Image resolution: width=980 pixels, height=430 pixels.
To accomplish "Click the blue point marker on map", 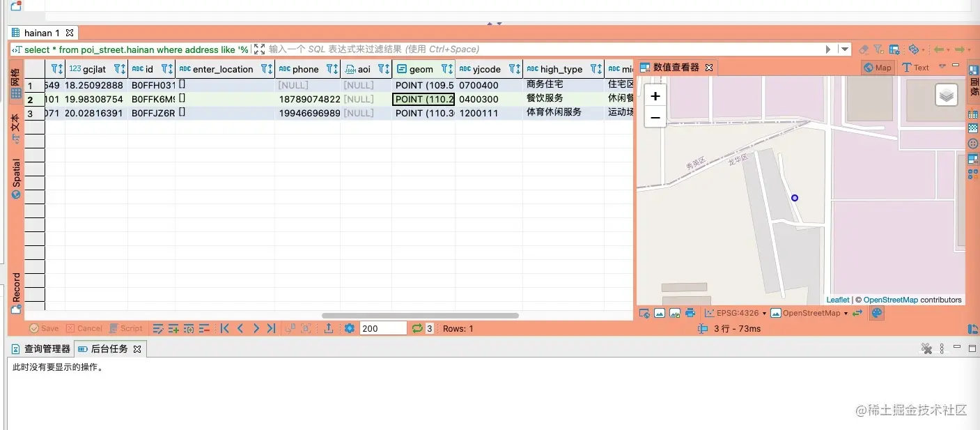I will coord(795,198).
